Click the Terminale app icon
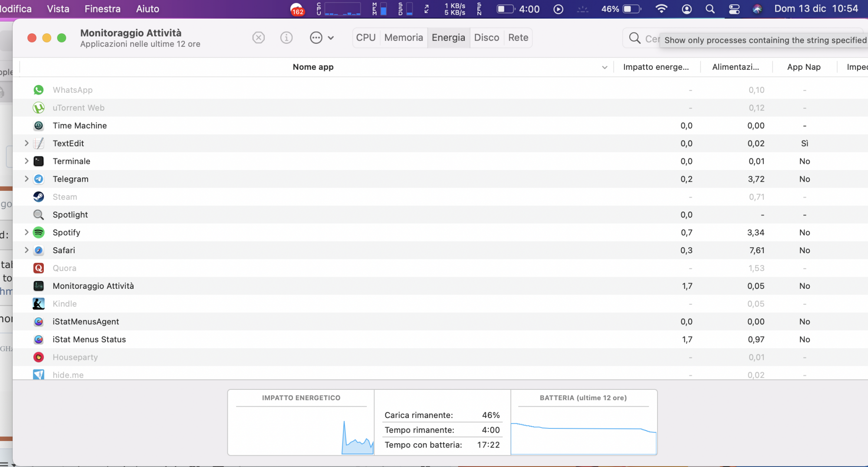 coord(39,161)
